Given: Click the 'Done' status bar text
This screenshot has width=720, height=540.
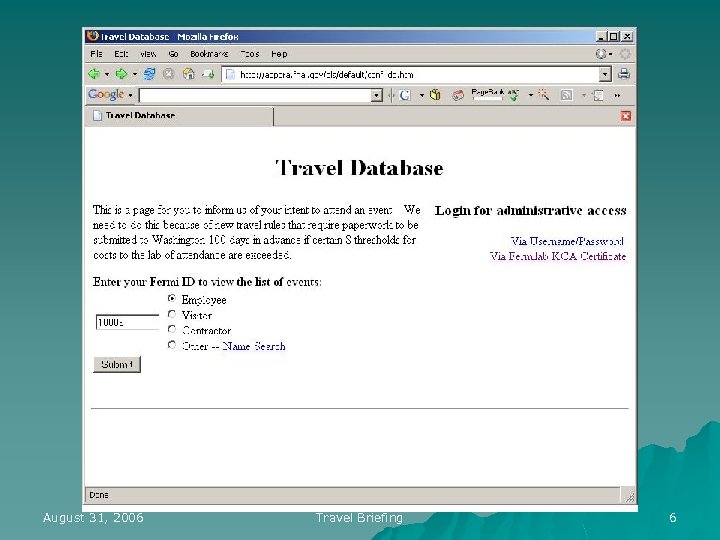Looking at the screenshot, I should click(99, 495).
